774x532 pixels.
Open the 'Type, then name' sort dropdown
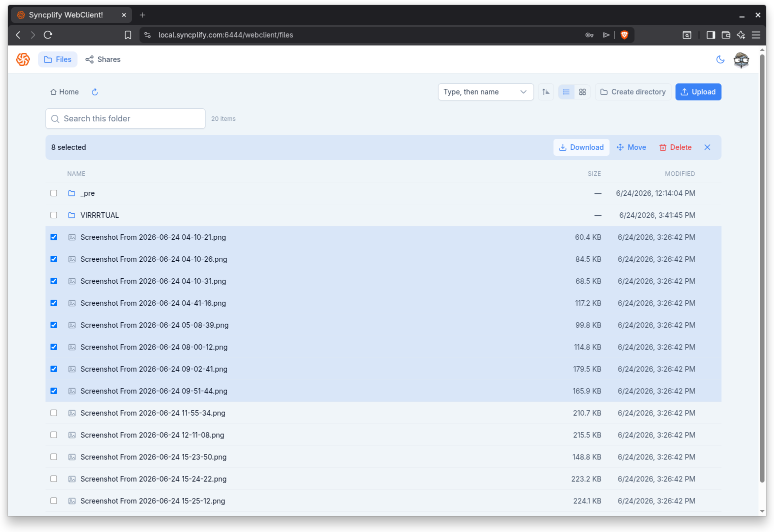(485, 92)
